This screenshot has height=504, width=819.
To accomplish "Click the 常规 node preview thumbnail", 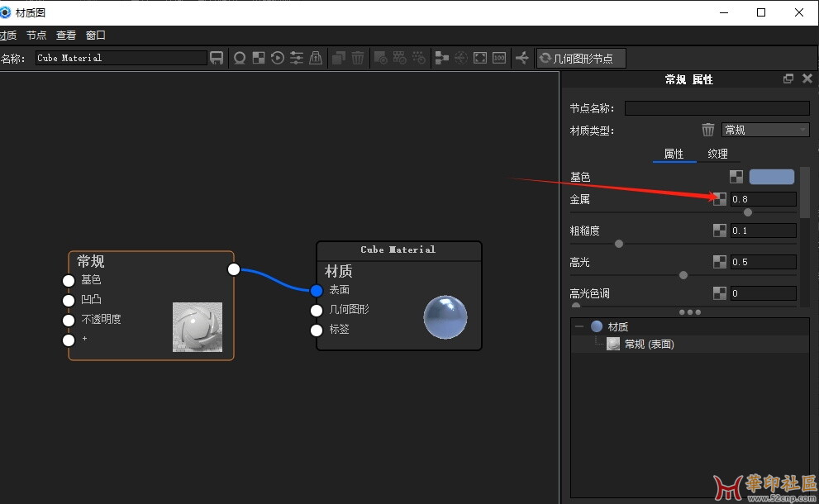I will click(198, 327).
